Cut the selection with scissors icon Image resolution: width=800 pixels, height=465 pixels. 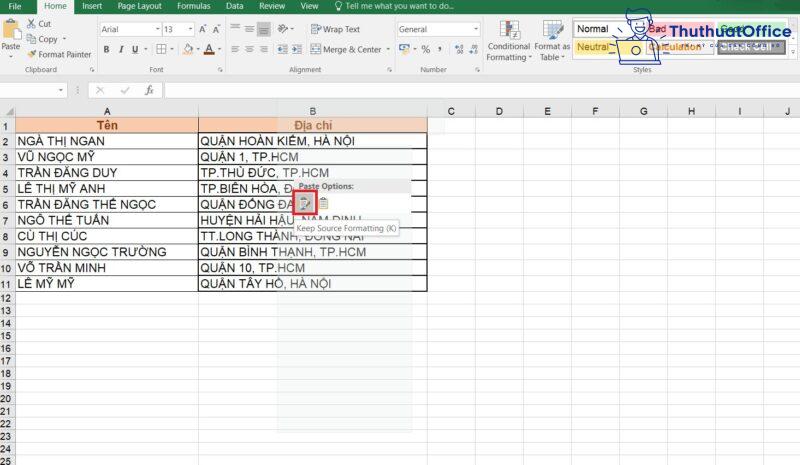tap(32, 23)
